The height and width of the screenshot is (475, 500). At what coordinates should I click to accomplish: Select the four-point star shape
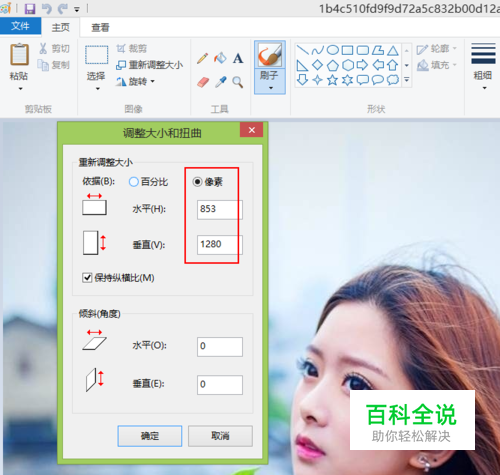tap(317, 80)
